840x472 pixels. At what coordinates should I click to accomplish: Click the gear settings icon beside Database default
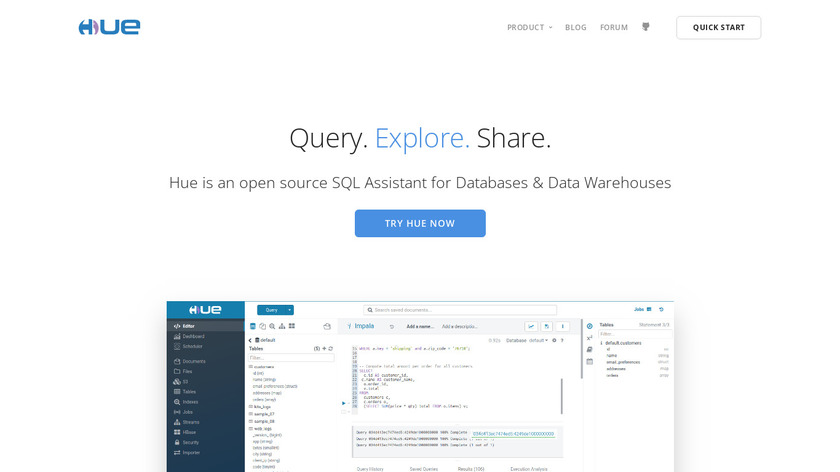(x=554, y=340)
